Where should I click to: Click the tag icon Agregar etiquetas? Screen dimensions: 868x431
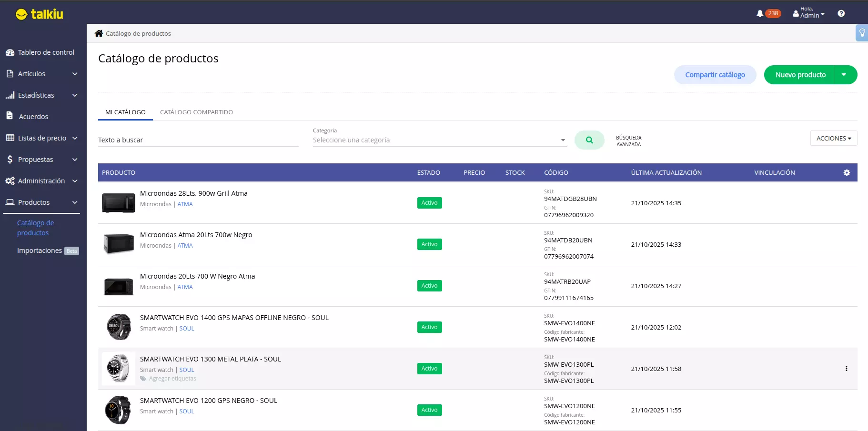coord(143,379)
